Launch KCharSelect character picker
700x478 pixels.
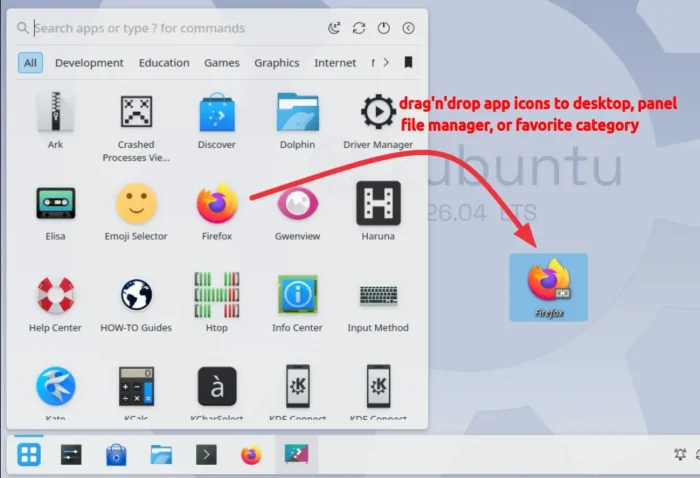217,392
